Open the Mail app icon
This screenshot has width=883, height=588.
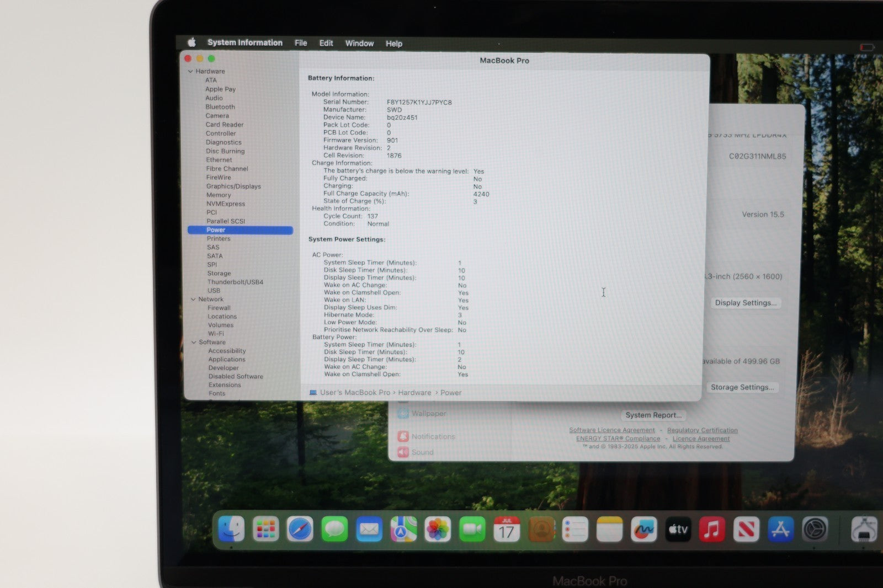pos(369,530)
